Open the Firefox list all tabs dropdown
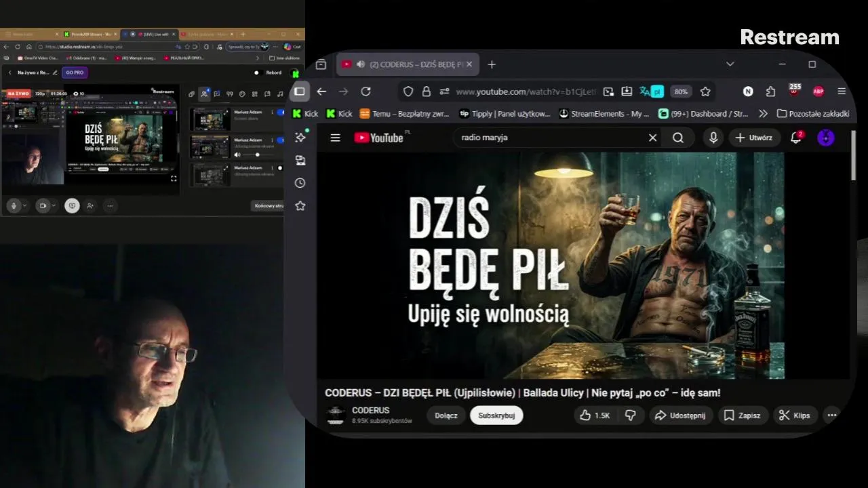 [730, 64]
